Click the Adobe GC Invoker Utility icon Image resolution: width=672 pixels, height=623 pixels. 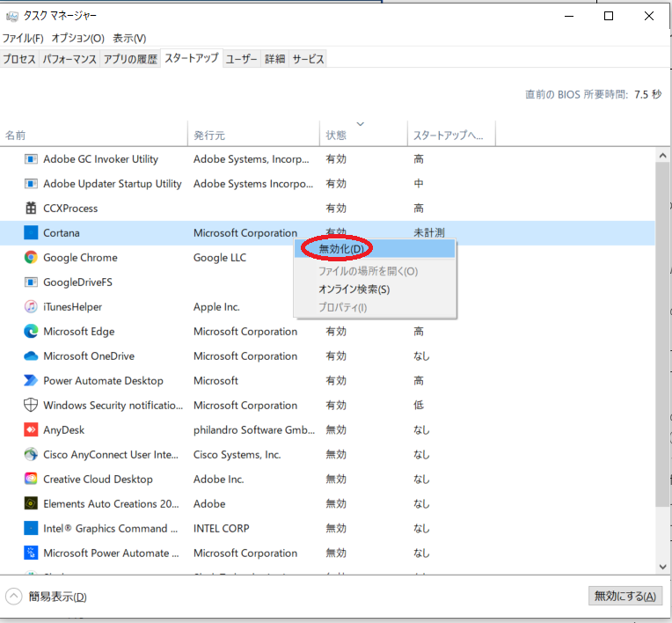point(31,159)
